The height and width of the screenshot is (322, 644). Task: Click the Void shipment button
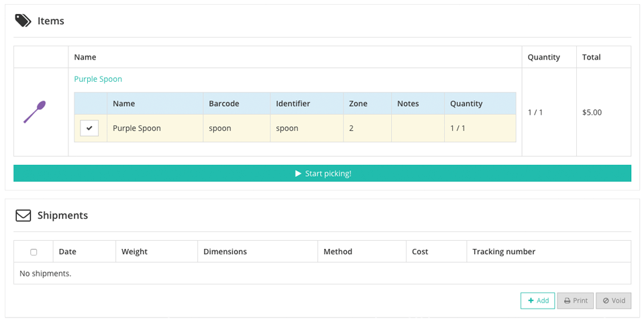tap(614, 301)
